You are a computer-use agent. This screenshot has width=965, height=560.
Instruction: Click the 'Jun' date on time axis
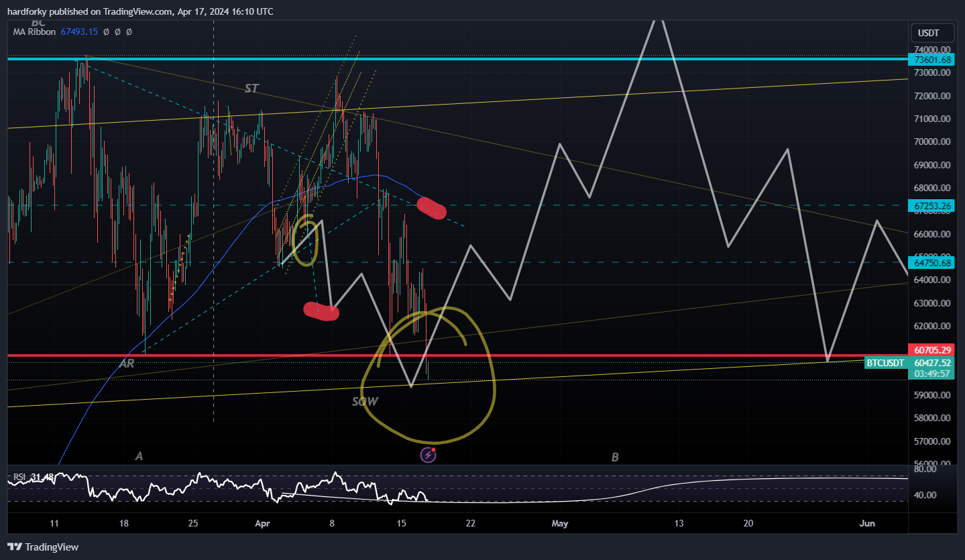(x=868, y=524)
